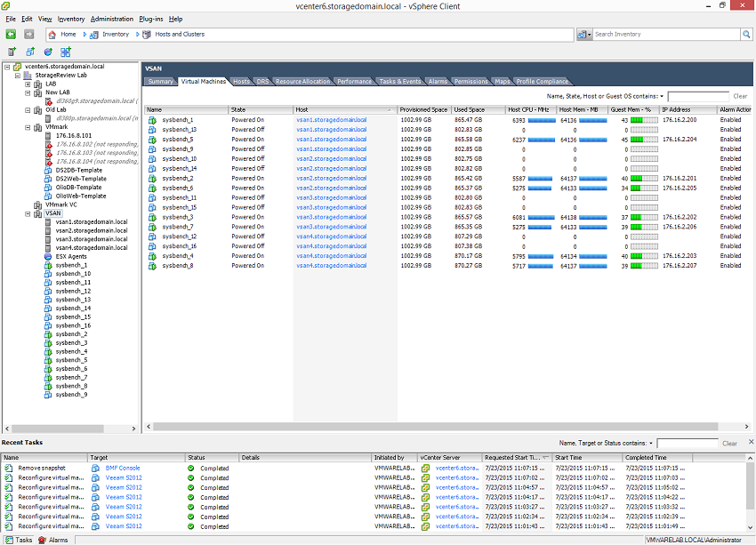Screen dimensions: 756x545
Task: Click the Inventory icon in breadcrumb bar
Action: pos(94,35)
